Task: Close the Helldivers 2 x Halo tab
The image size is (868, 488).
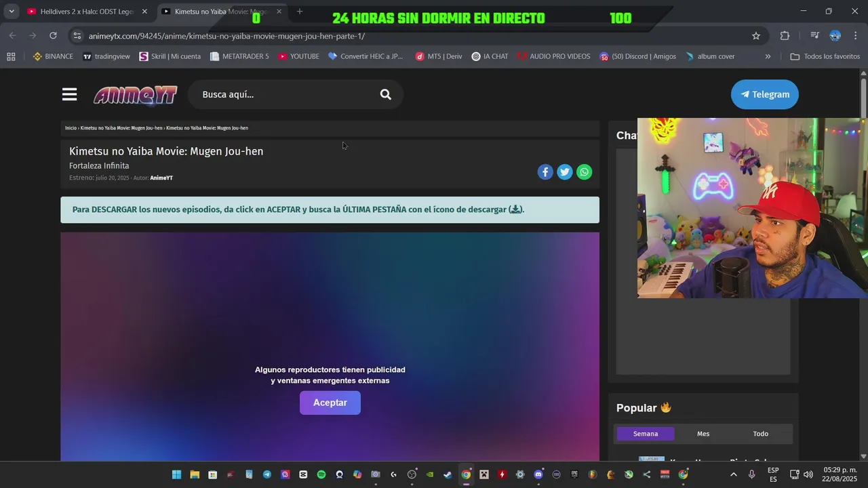Action: pos(144,12)
